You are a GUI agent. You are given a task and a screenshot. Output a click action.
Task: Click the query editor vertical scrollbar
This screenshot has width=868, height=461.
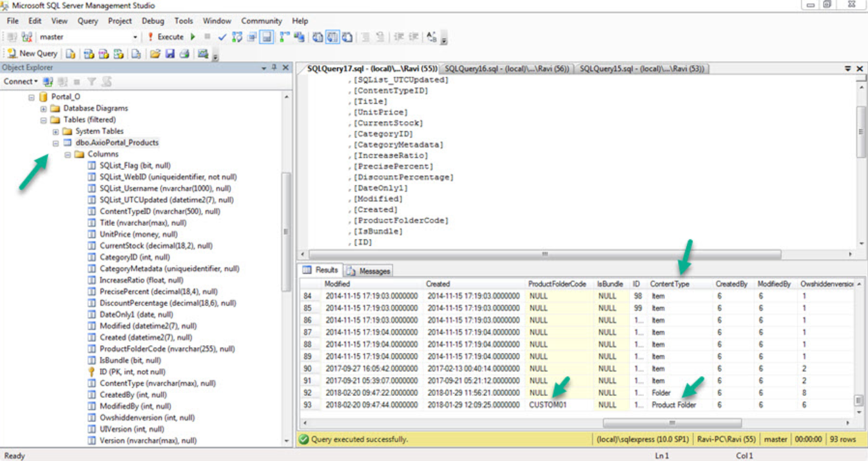(x=862, y=131)
